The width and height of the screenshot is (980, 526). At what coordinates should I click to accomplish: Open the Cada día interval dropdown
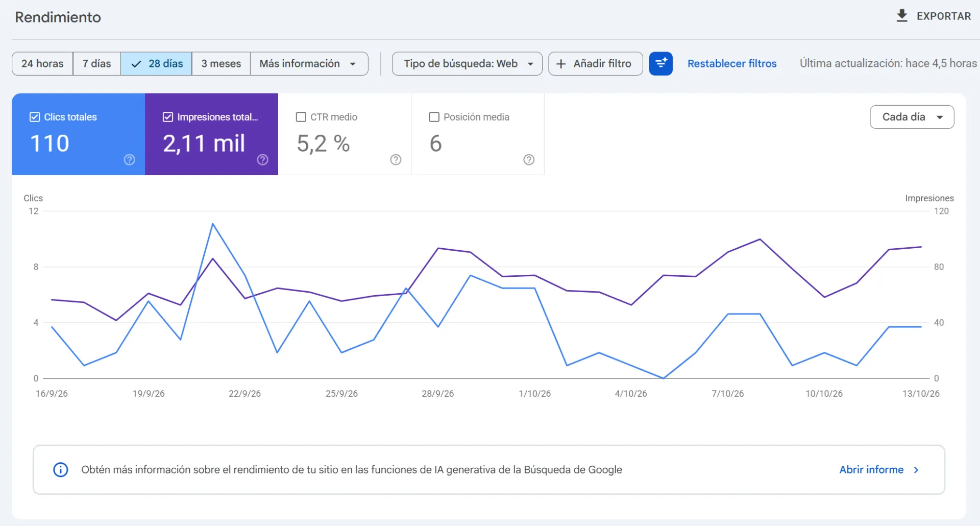point(912,117)
